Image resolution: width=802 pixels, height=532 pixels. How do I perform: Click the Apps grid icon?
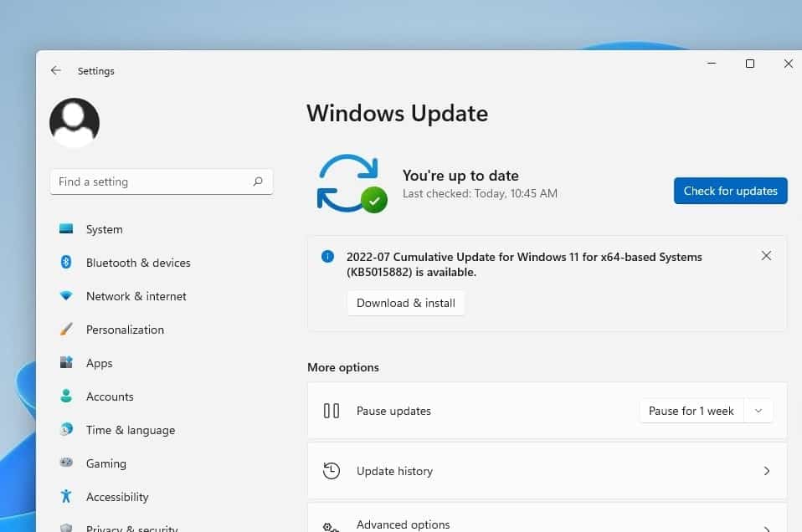[66, 363]
